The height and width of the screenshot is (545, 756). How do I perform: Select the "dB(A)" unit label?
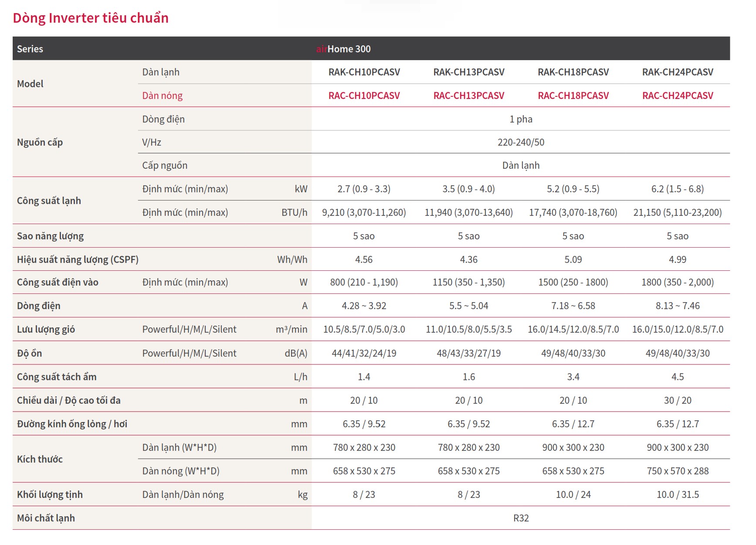(296, 353)
